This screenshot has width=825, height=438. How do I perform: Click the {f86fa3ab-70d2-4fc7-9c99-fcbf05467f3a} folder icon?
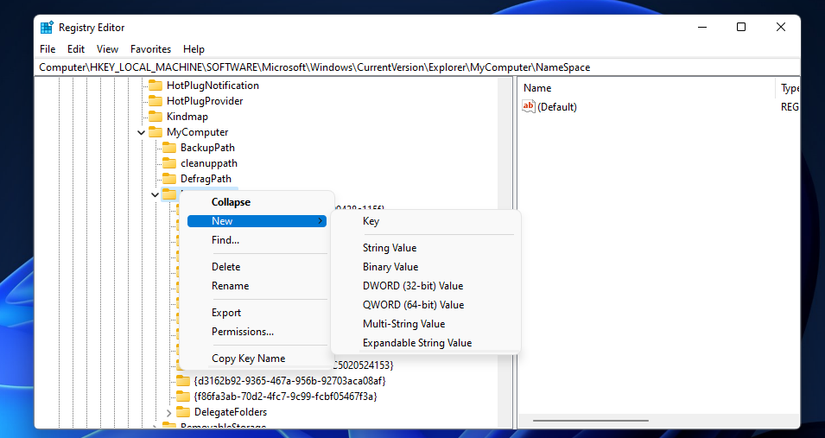(183, 396)
